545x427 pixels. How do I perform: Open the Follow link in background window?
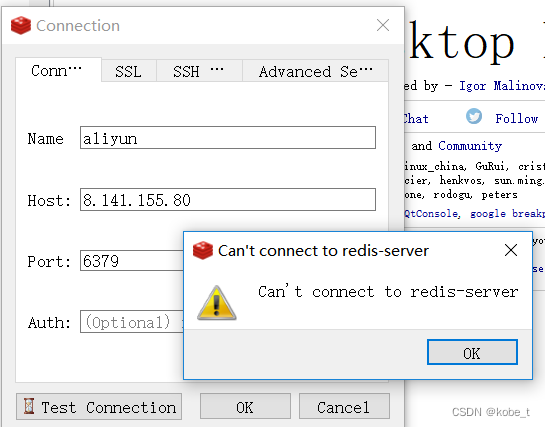click(516, 119)
